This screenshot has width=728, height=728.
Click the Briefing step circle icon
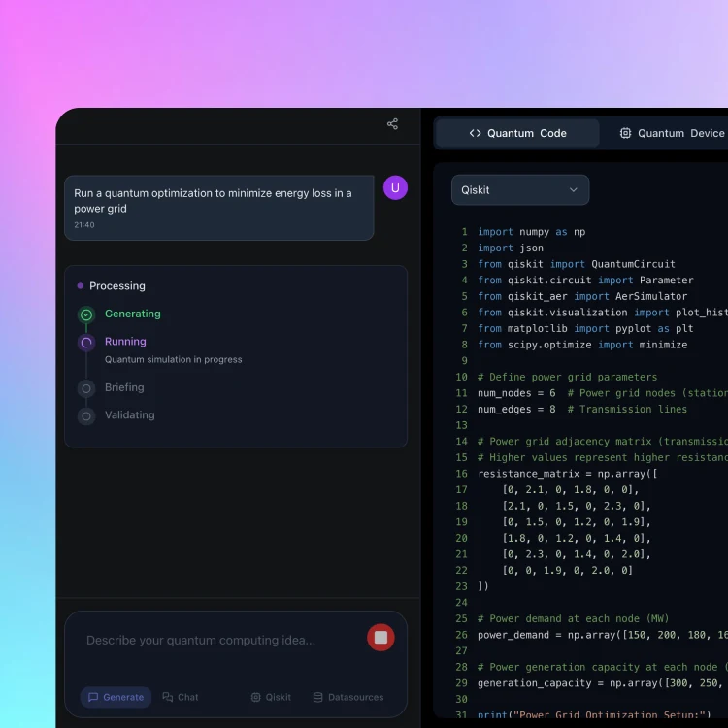[x=86, y=388]
